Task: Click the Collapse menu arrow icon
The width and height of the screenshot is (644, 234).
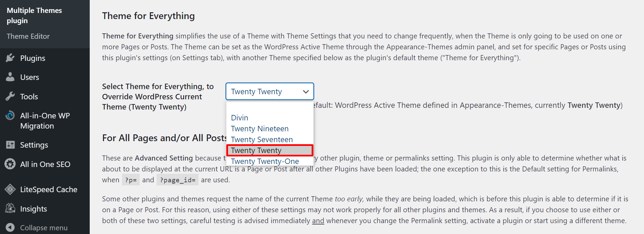Action: pyautogui.click(x=10, y=227)
